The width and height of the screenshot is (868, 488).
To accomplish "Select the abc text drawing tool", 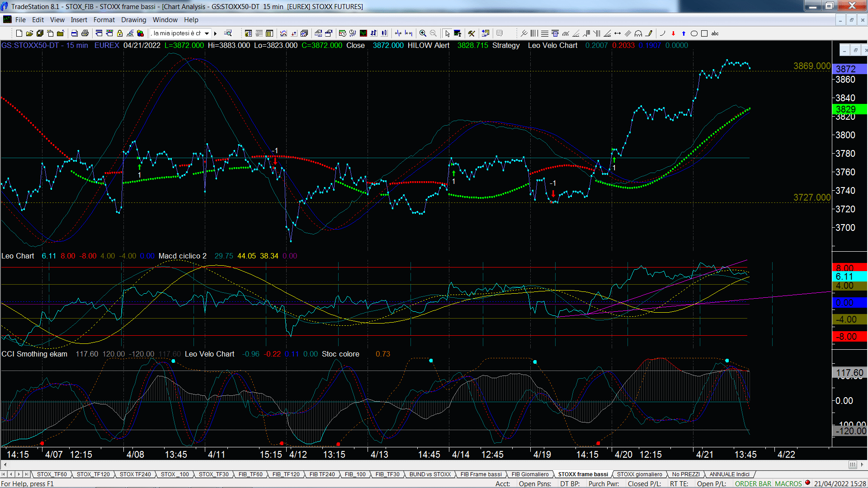I will (715, 33).
